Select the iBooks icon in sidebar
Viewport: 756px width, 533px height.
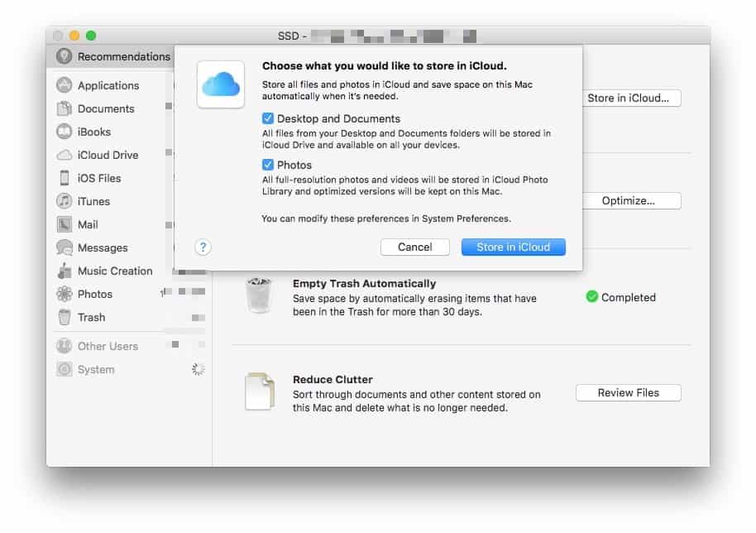coord(65,132)
